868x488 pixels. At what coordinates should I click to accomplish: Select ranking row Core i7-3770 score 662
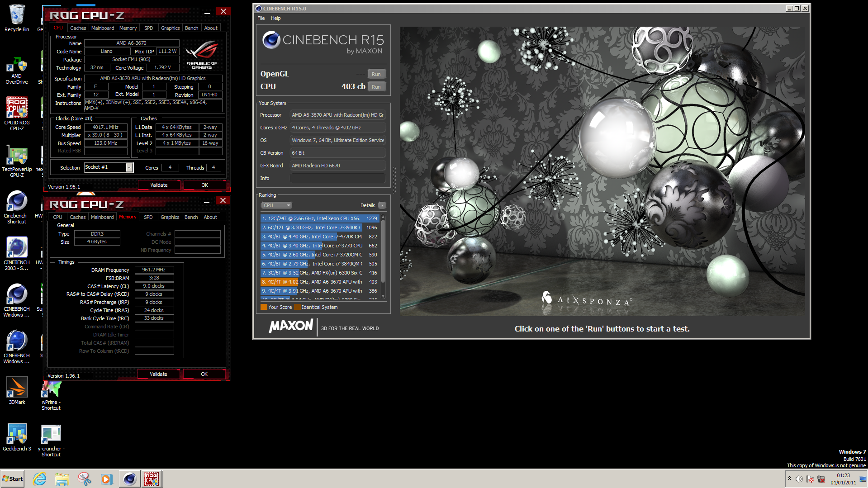tap(319, 246)
